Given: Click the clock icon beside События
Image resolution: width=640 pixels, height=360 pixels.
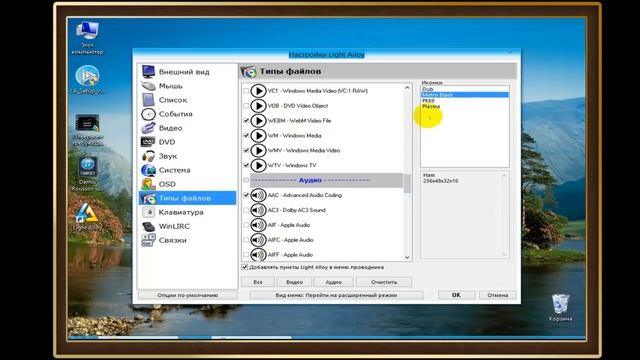Looking at the screenshot, I should [148, 114].
